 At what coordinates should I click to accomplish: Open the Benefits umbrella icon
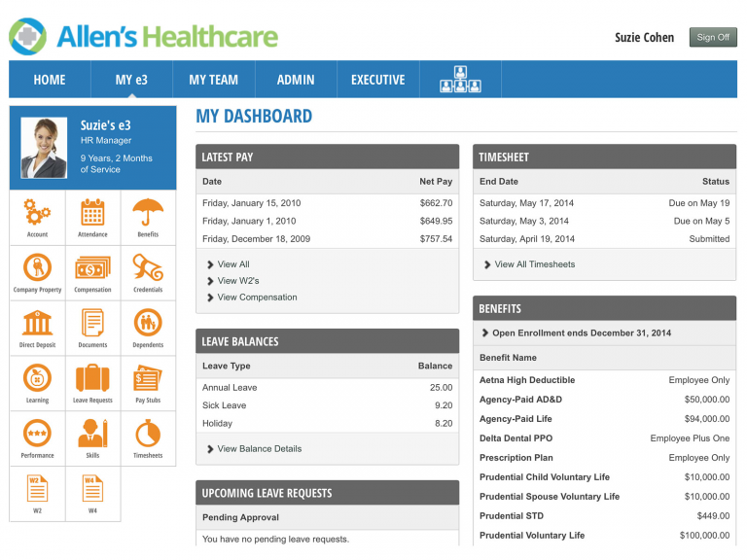(148, 213)
